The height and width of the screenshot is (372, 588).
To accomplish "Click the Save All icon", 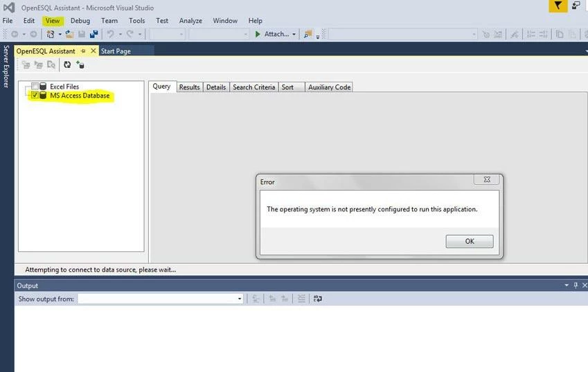I will pos(93,34).
